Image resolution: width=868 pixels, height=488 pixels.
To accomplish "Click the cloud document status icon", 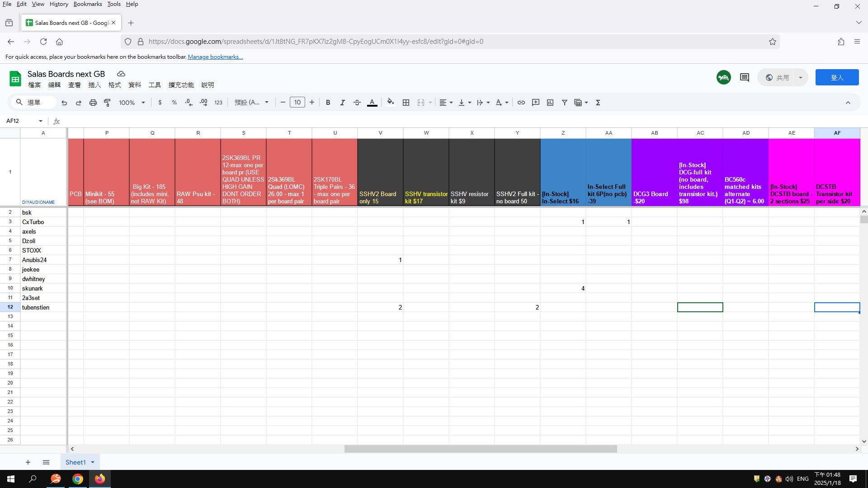I will [121, 74].
